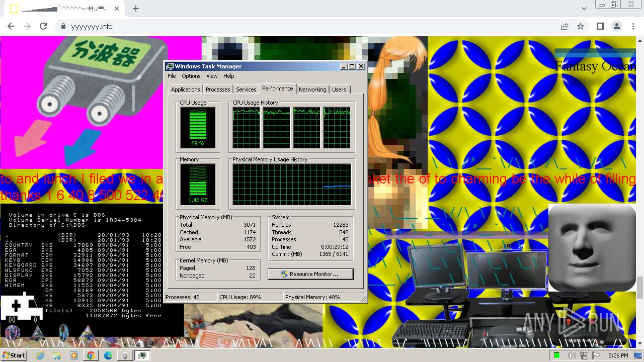Select the Performance tab
This screenshot has width=644, height=362.
click(278, 88)
